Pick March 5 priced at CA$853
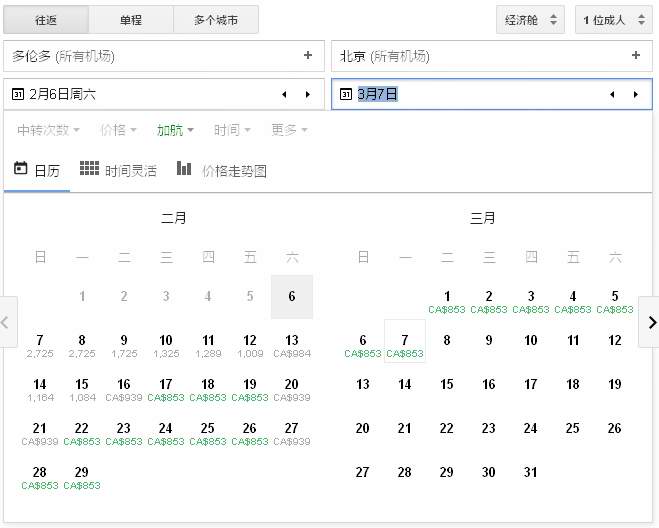 coord(615,301)
